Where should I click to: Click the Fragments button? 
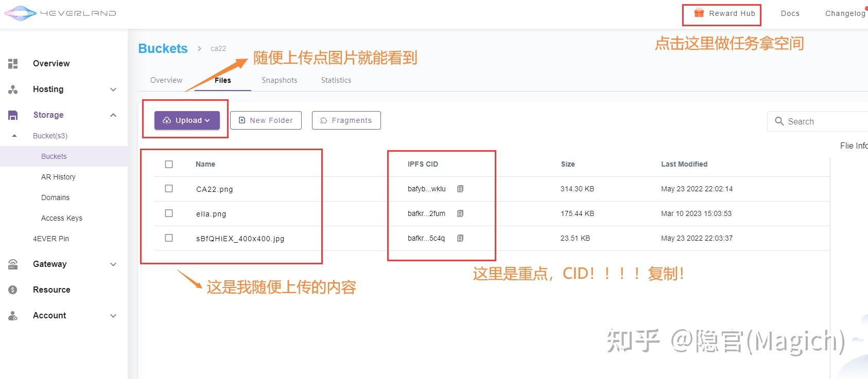pos(346,120)
